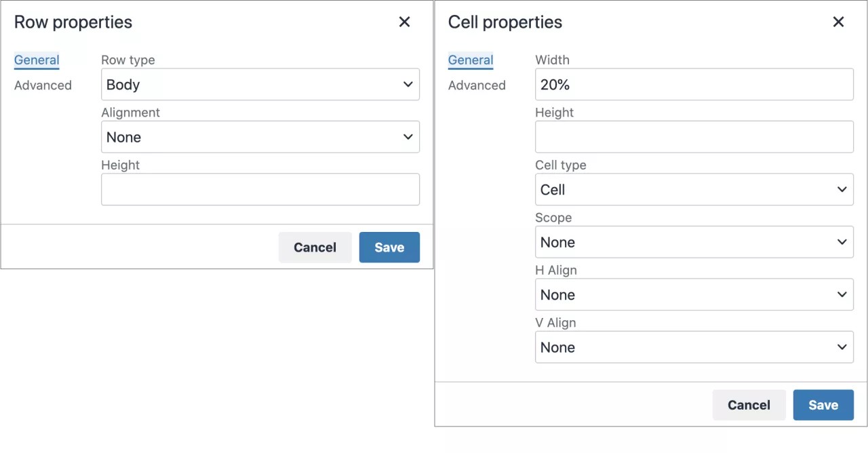Switch to Advanced tab in Cell properties
This screenshot has height=453, width=868.
[477, 85]
